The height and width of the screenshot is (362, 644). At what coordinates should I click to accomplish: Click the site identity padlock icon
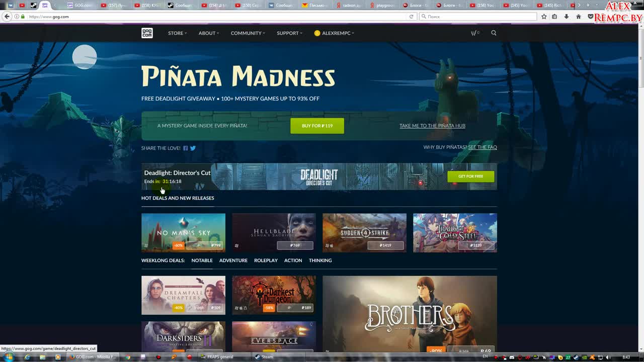click(22, 17)
